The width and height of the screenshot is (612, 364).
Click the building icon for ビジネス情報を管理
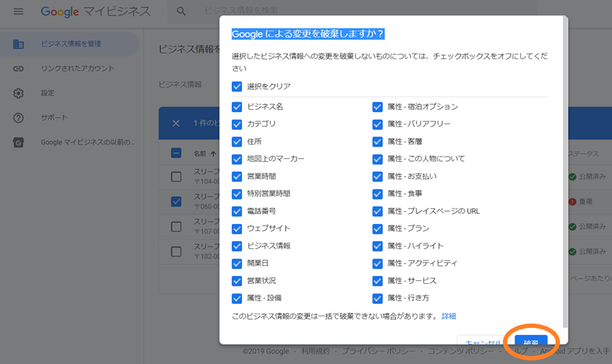[18, 44]
